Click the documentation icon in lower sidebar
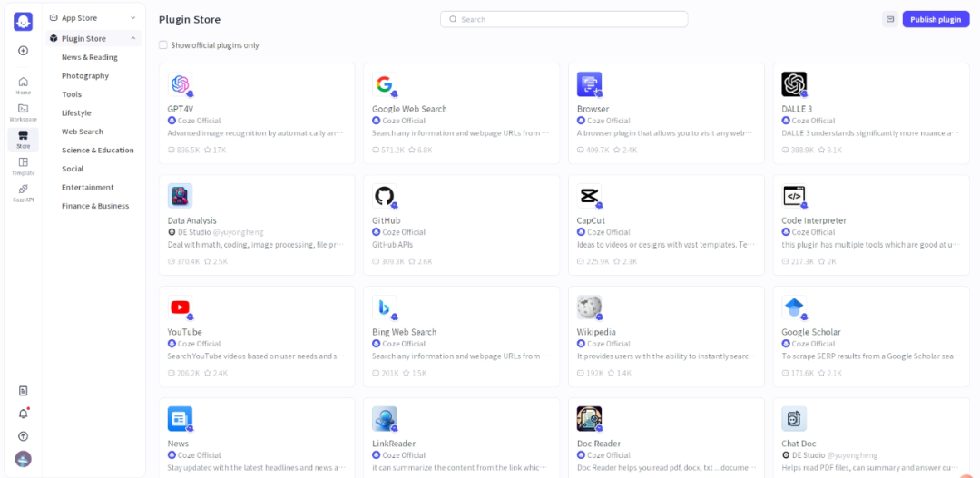 [23, 391]
